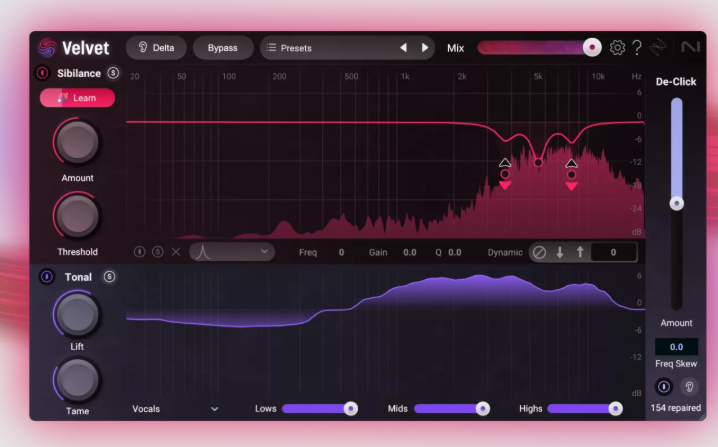Adjust the Lows slider
Viewport: 718px width, 447px height.
pyautogui.click(x=320, y=409)
